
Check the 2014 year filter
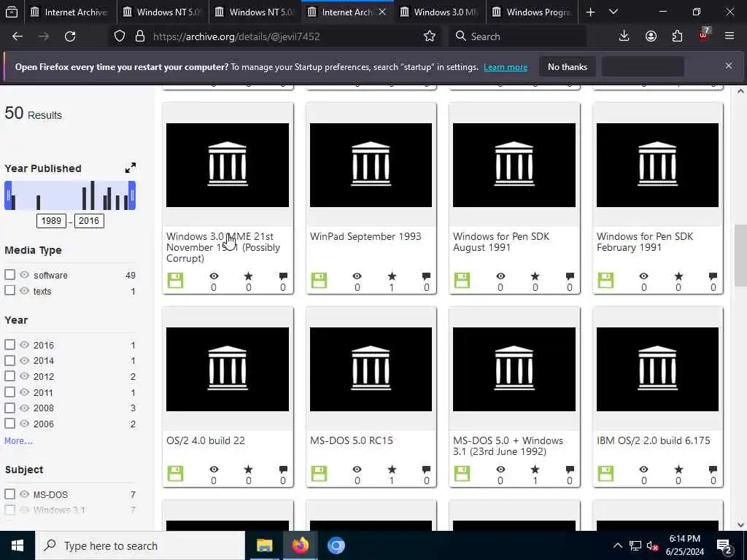coord(9,360)
